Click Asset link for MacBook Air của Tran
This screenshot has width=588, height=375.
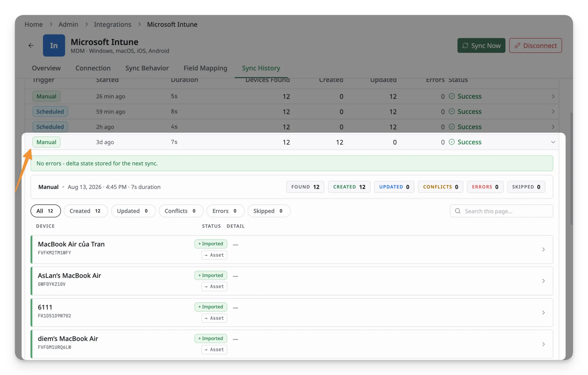click(x=214, y=255)
